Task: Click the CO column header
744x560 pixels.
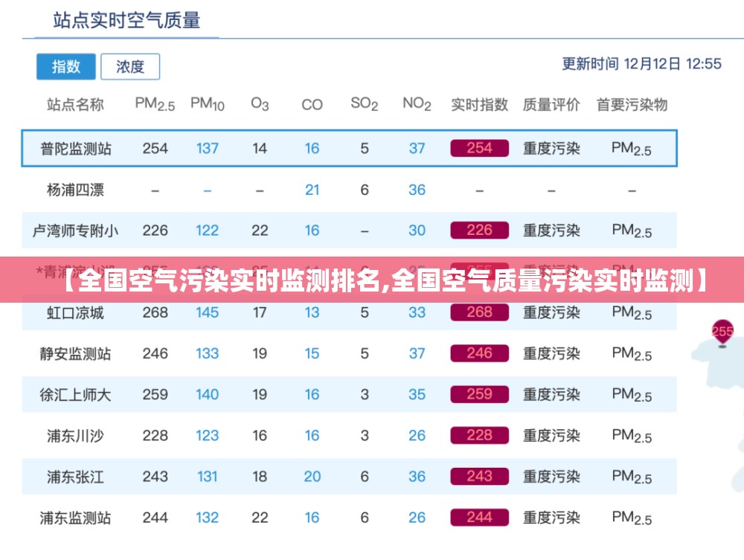Action: (x=312, y=105)
